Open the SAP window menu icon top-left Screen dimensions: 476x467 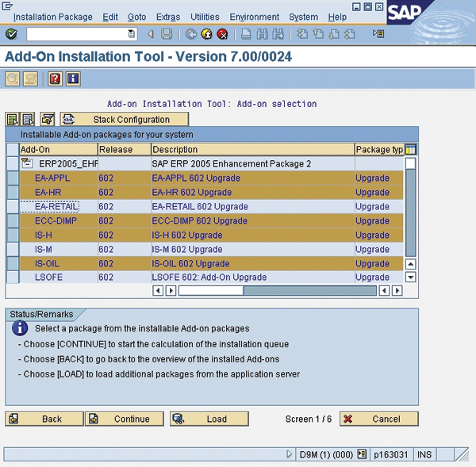pos(7,6)
